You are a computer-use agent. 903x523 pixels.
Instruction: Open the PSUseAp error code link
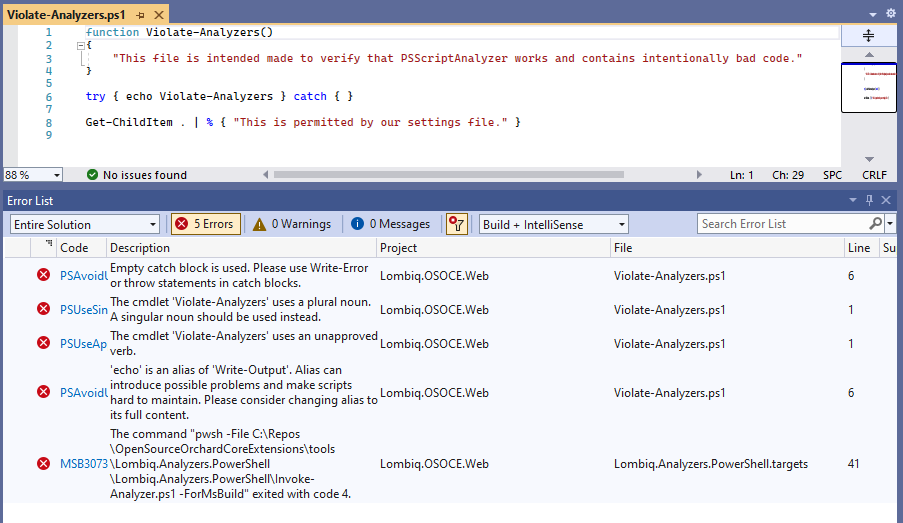pyautogui.click(x=84, y=344)
